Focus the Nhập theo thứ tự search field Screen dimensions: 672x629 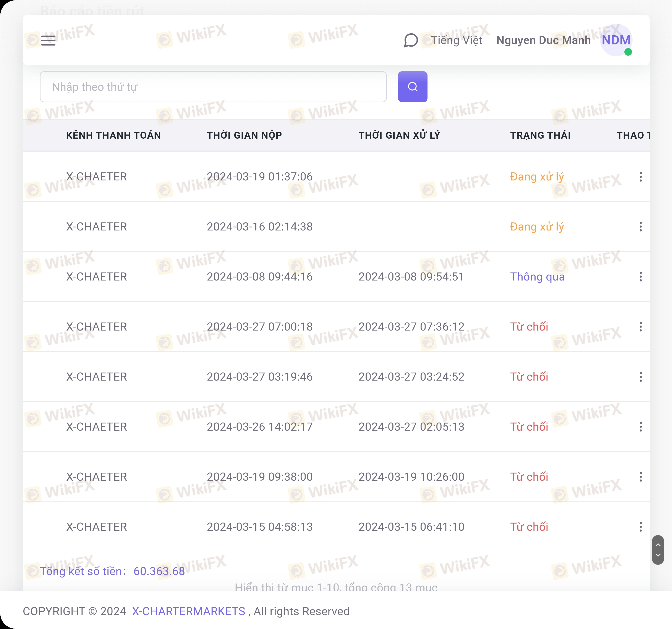pyautogui.click(x=213, y=87)
